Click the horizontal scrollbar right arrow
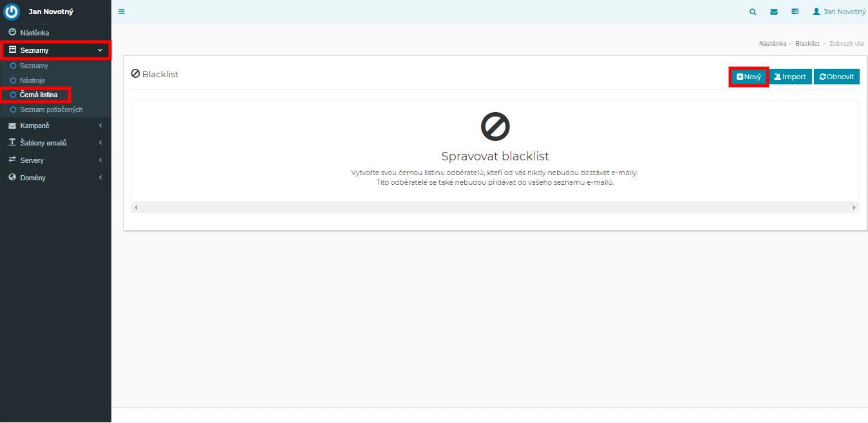 click(x=854, y=207)
